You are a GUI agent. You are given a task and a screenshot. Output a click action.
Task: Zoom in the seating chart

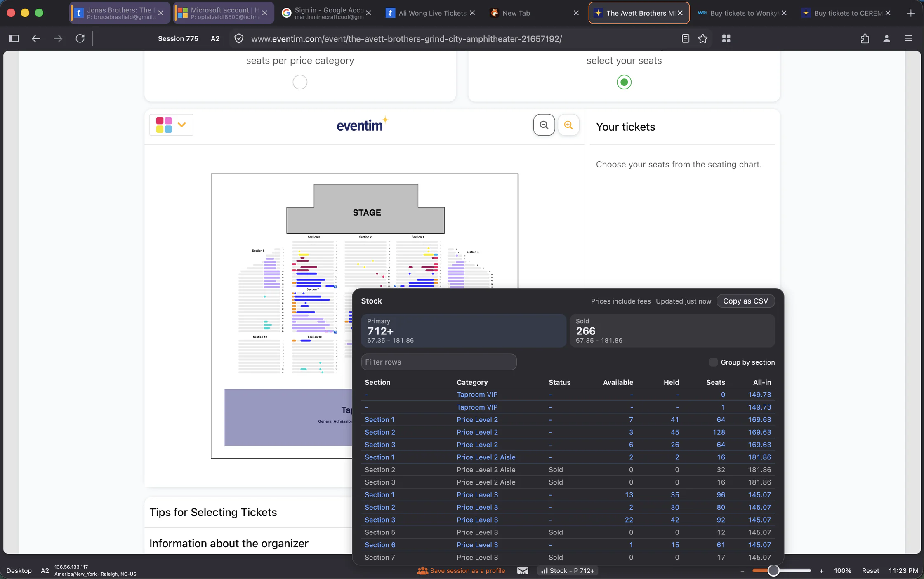(x=568, y=125)
